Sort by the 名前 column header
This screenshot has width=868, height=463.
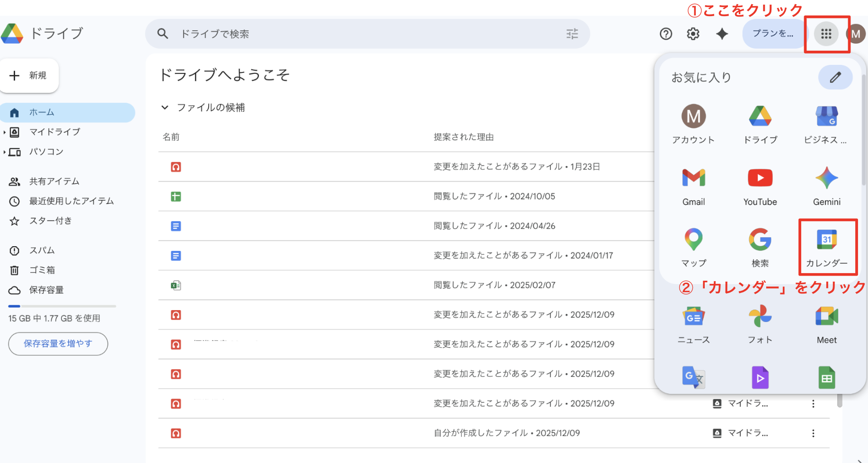click(x=171, y=137)
